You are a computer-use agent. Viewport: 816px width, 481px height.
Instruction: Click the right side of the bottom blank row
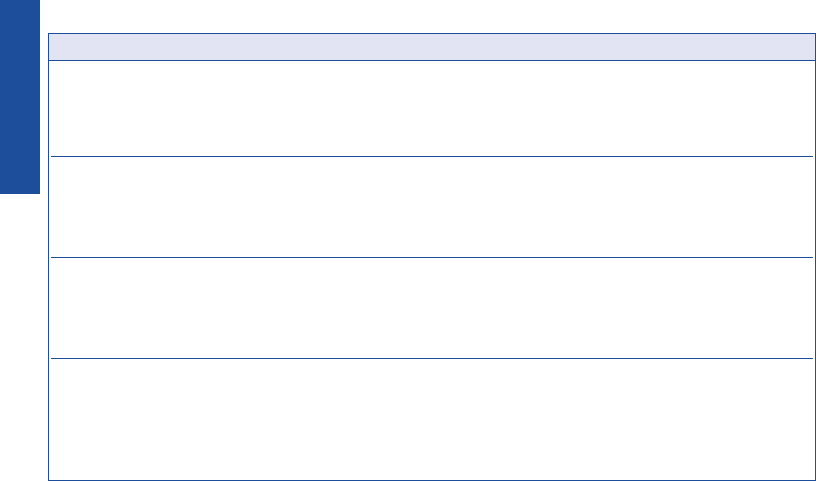(x=770, y=418)
